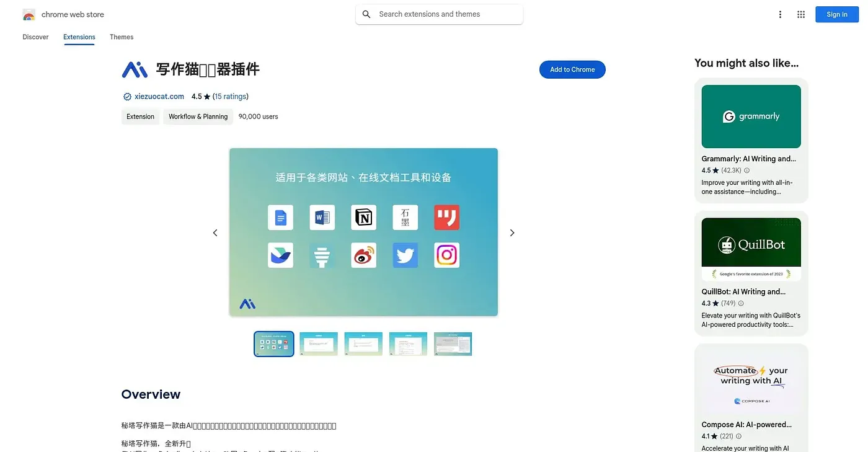Click the 'You might also like...' heading
The height and width of the screenshot is (452, 868).
[746, 63]
